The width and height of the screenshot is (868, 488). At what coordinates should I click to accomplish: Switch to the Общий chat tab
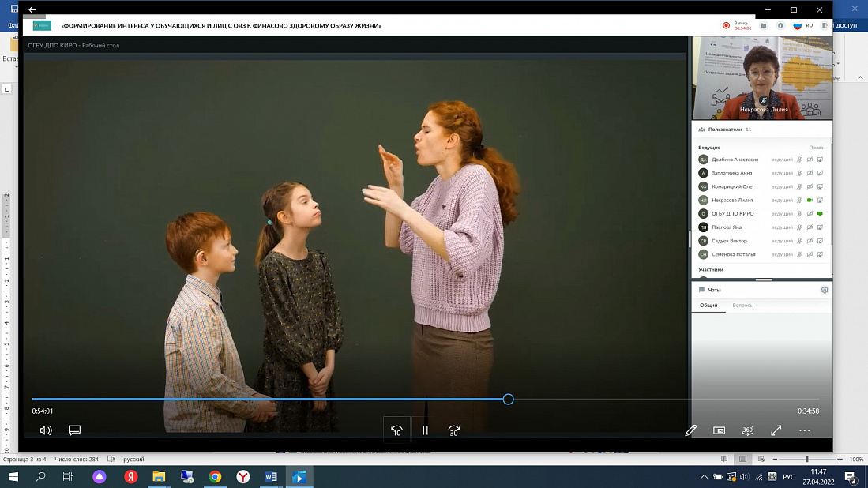[708, 305]
